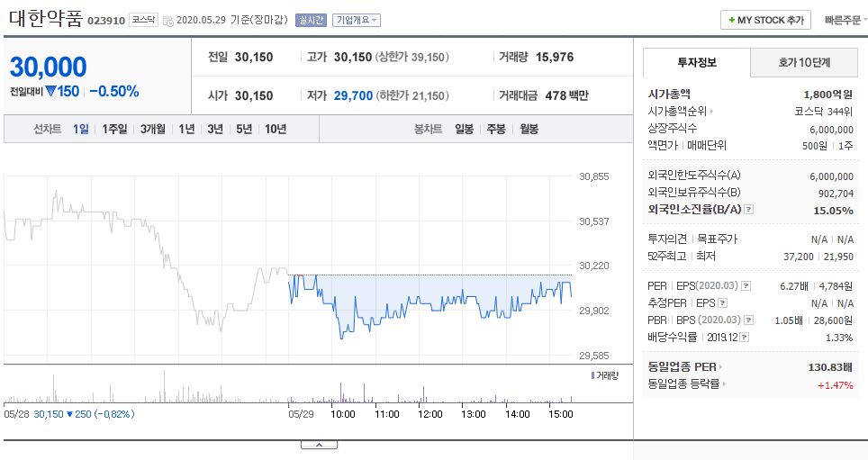Open the 빠른주문 dropdown menu
868x460 pixels.
(845, 20)
